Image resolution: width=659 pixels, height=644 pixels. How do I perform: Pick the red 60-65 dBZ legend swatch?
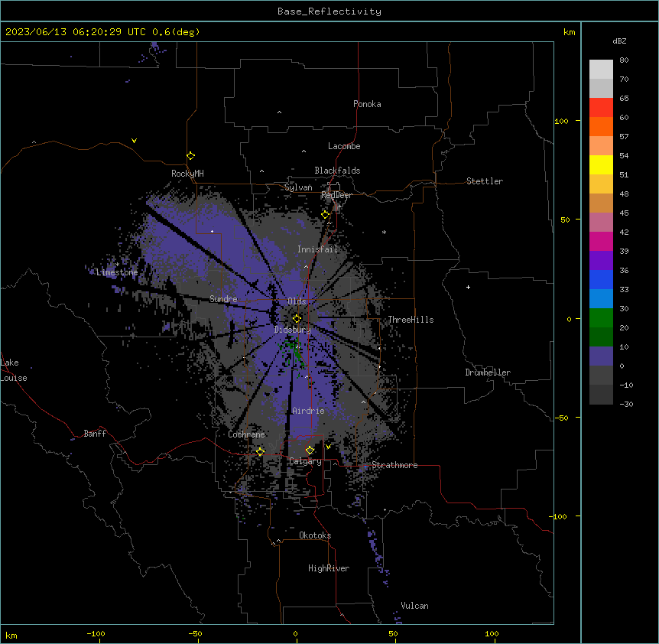[601, 108]
